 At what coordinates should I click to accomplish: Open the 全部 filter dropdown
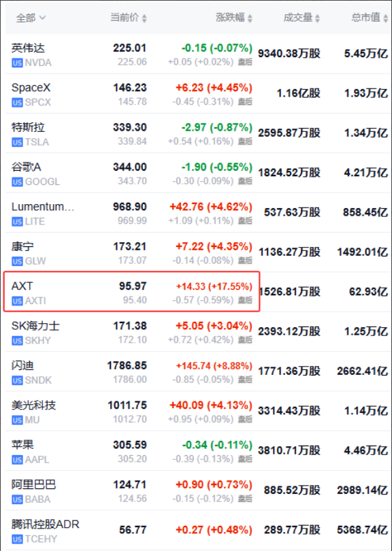pyautogui.click(x=31, y=18)
